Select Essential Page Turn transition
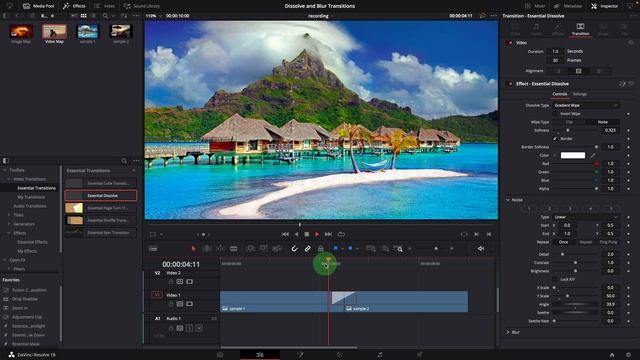 (101, 208)
